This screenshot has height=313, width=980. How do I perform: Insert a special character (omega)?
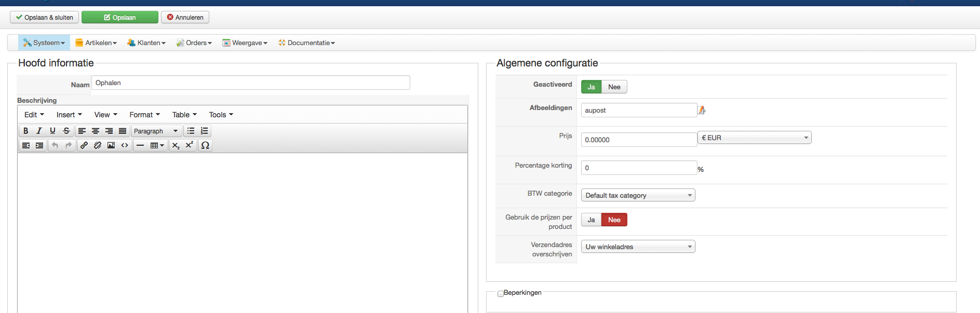point(205,145)
